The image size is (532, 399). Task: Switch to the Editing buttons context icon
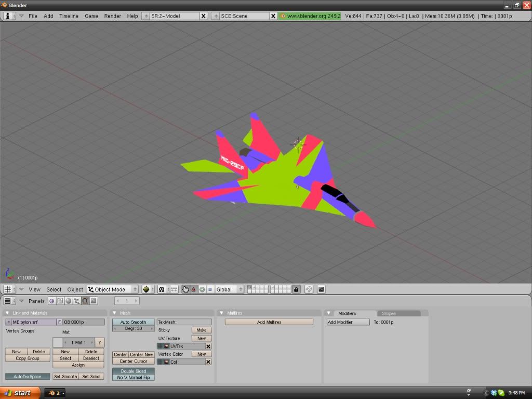[x=85, y=301]
